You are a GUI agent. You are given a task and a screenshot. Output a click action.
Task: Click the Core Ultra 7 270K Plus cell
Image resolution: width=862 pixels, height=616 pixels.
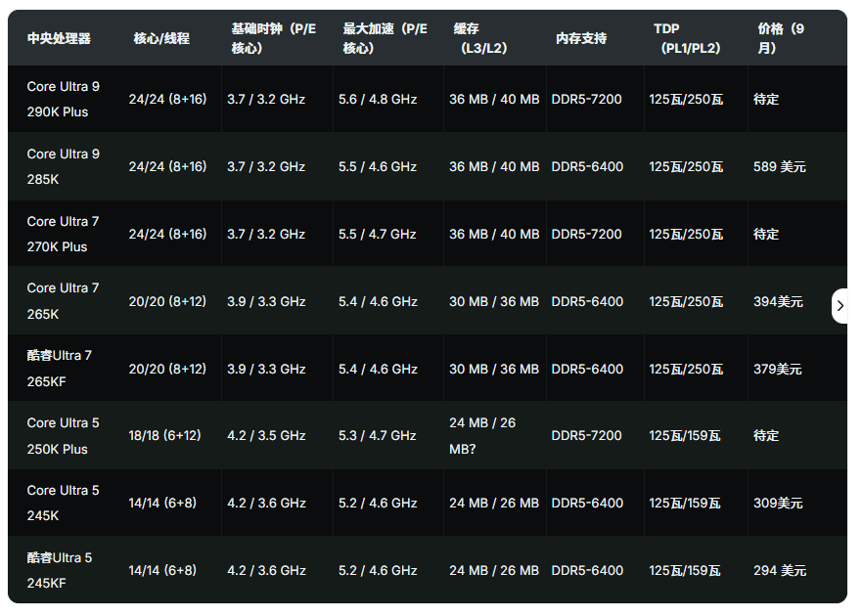64,234
